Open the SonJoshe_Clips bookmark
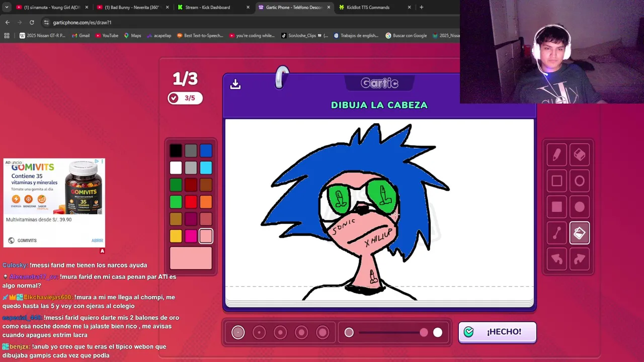The height and width of the screenshot is (362, 644). click(304, 36)
